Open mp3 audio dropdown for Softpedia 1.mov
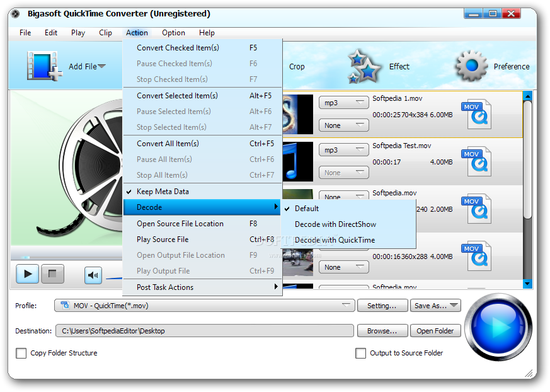This screenshot has height=392, width=550. point(344,103)
